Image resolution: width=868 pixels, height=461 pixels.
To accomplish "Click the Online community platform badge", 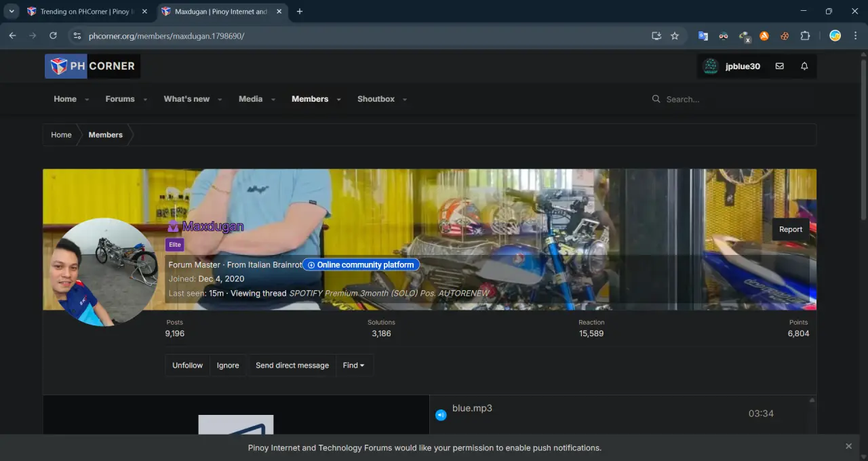I will [x=361, y=265].
